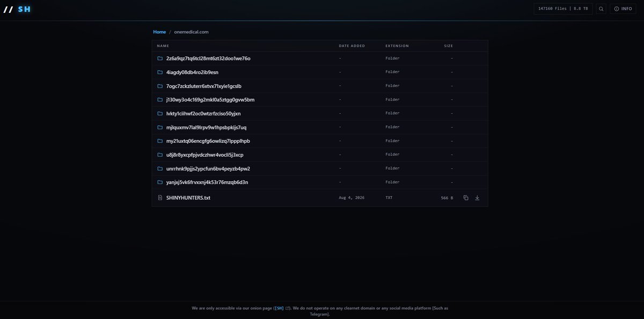
Task: Follow the [SH] onion link in footer
Action: pyautogui.click(x=280, y=308)
